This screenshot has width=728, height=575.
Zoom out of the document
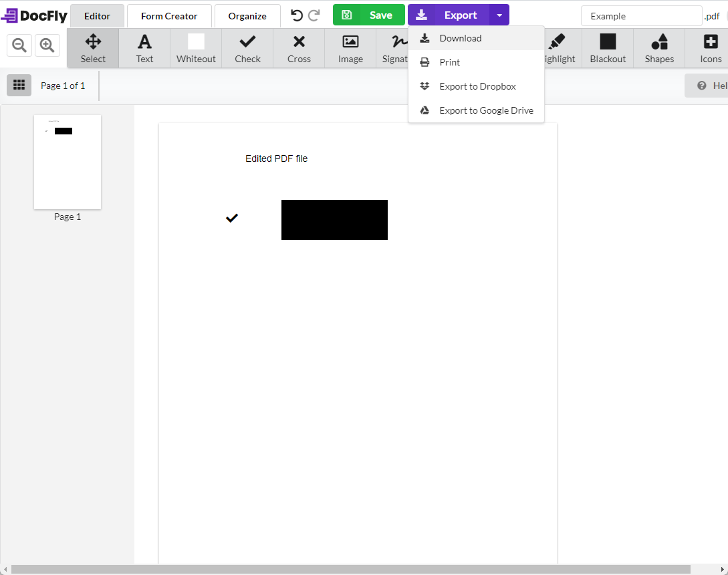19,45
